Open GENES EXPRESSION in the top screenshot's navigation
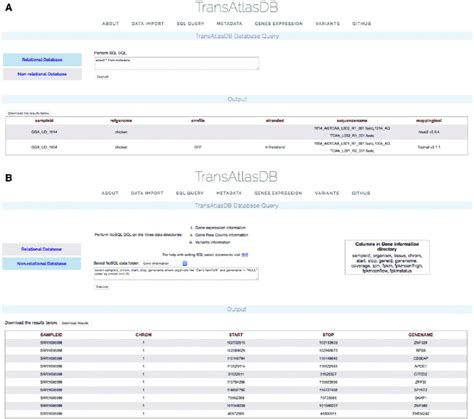Screen dimensions: 474x419 pyautogui.click(x=279, y=24)
